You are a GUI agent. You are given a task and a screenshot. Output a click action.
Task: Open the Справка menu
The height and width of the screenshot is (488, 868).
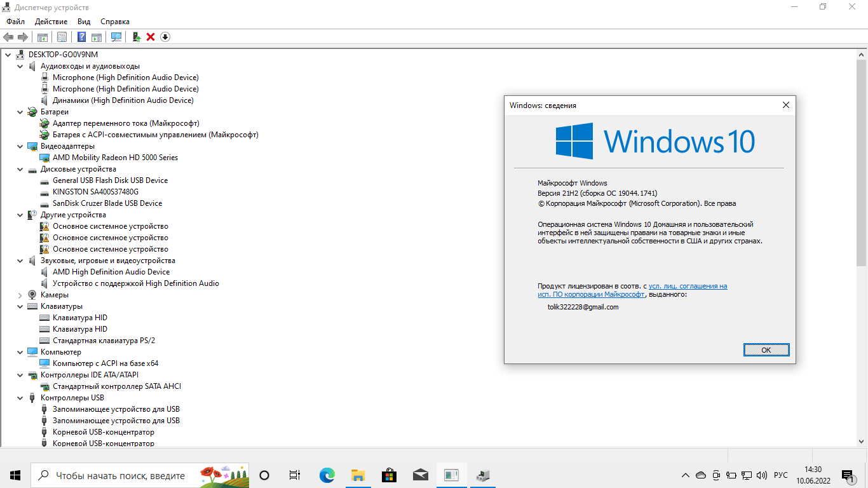[115, 22]
